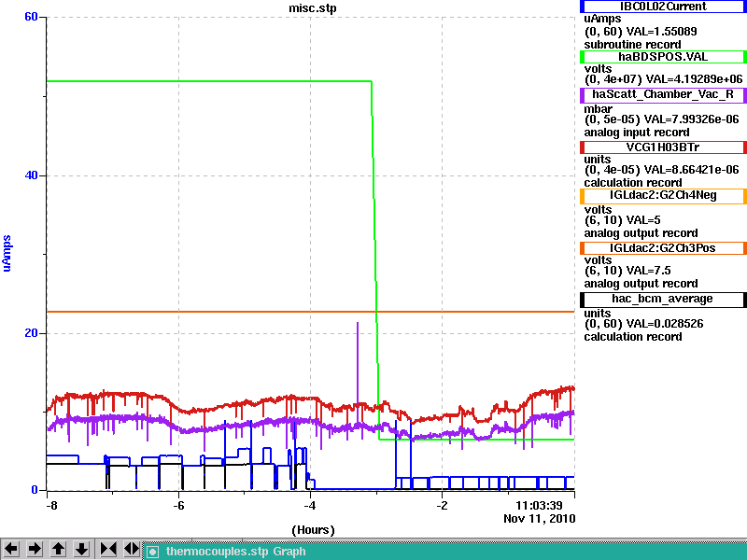Click the scroll up arrow button
This screenshot has width=747, height=560.
point(58,549)
